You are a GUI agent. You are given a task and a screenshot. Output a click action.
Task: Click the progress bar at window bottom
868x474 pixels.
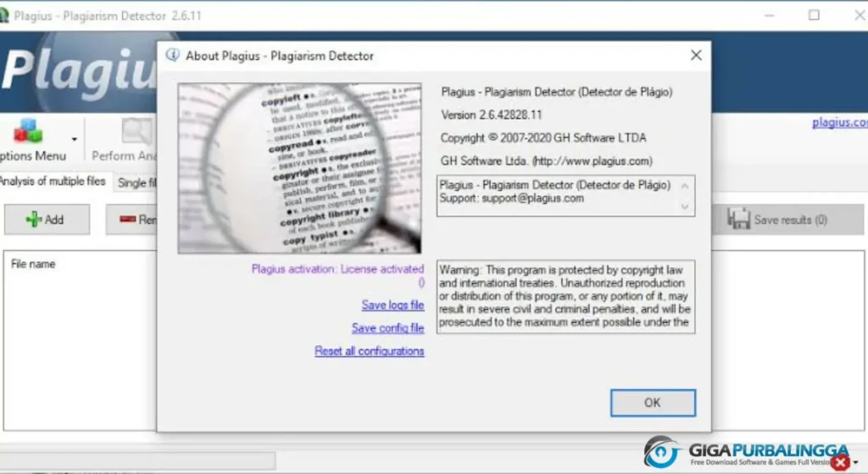(137, 460)
